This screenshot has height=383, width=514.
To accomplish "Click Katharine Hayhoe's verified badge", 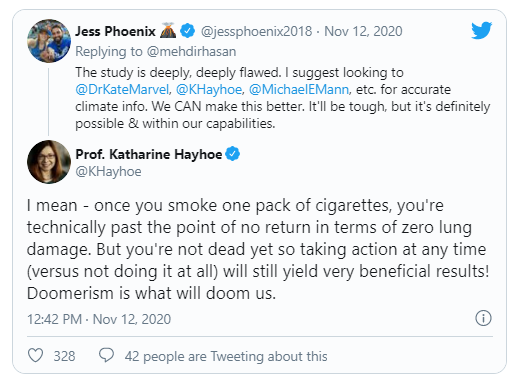I will (233, 154).
